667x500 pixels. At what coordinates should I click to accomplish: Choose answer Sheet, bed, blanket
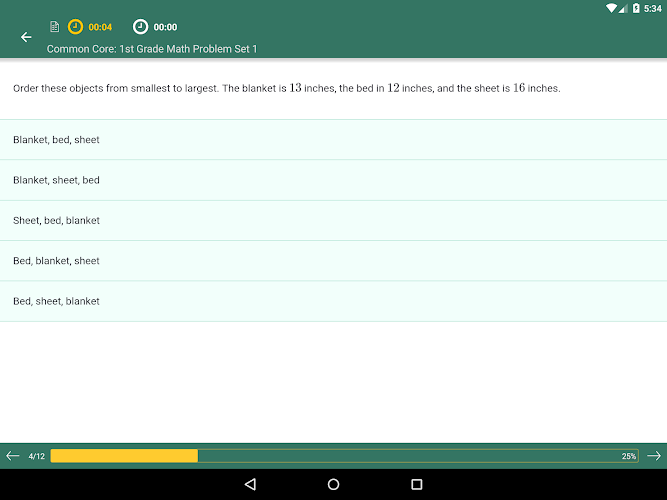(x=334, y=221)
